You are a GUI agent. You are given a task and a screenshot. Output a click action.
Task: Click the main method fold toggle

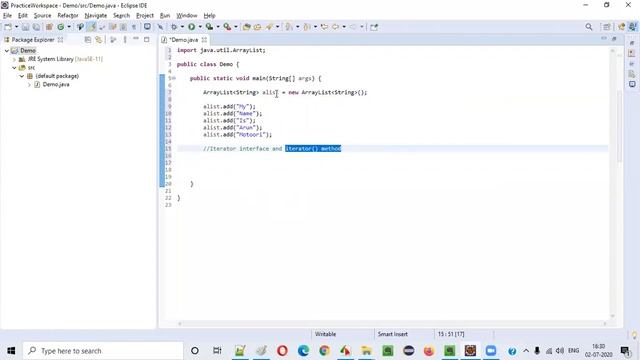(174, 78)
